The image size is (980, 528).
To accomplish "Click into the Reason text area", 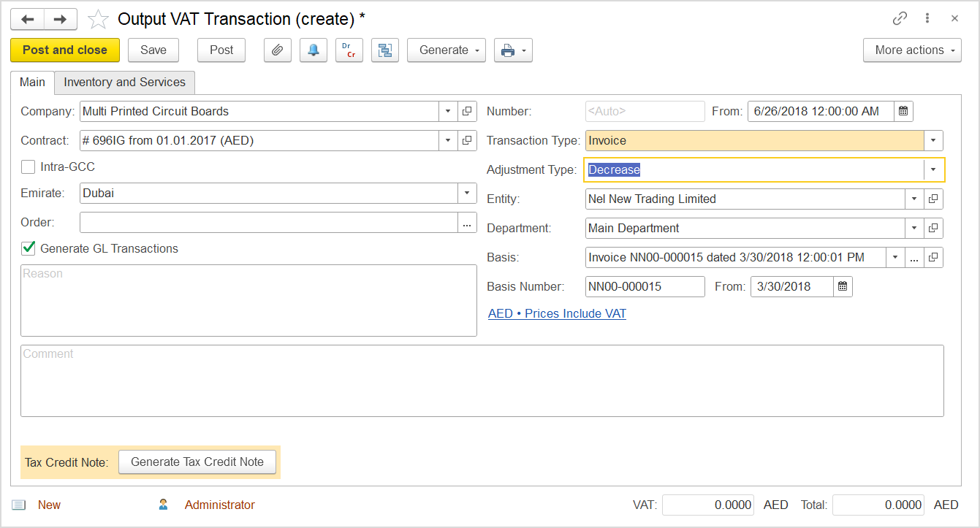I will (x=248, y=301).
